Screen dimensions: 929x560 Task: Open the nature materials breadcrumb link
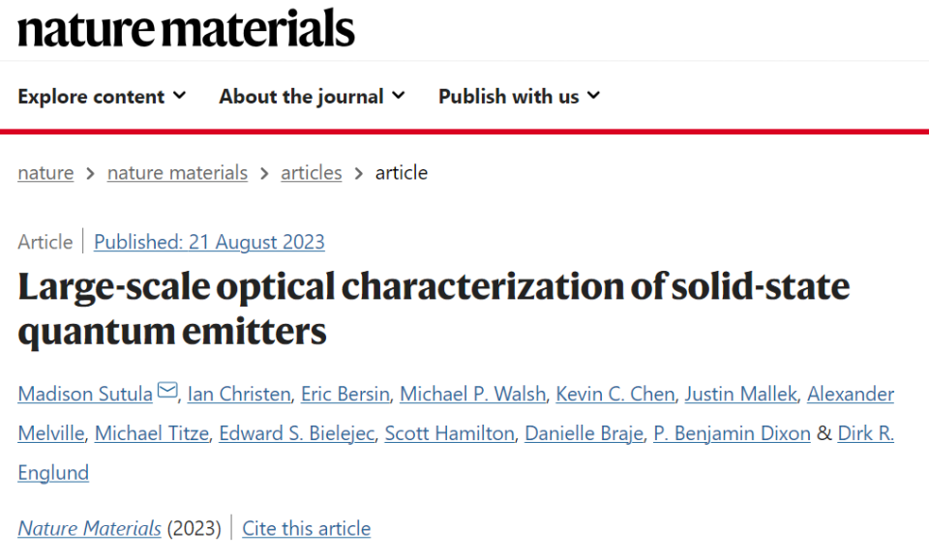tap(177, 173)
